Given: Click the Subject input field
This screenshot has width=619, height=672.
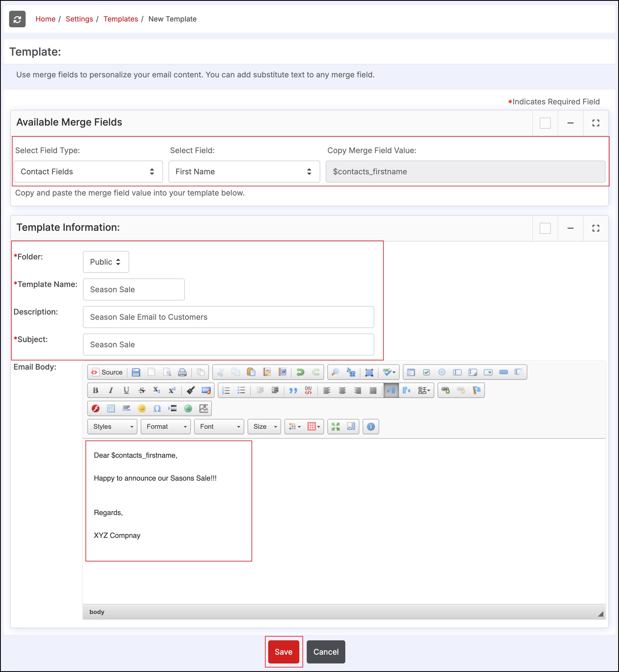Looking at the screenshot, I should [228, 344].
